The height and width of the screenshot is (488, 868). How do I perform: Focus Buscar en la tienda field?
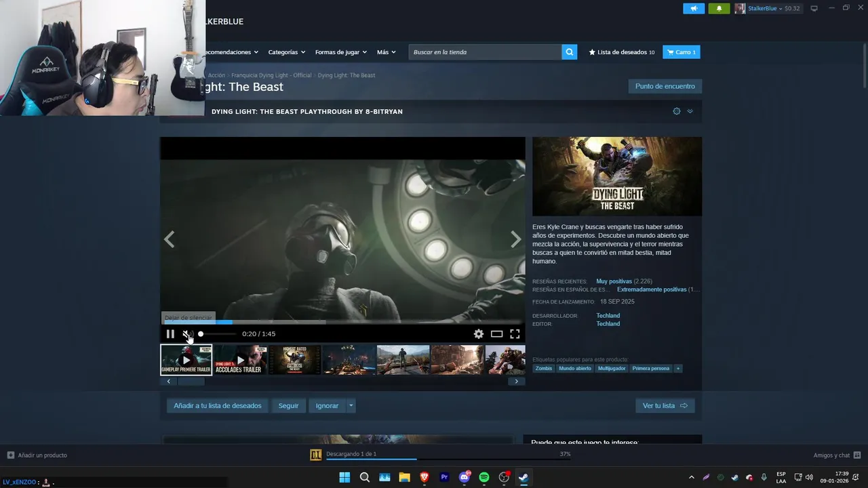[x=485, y=52]
